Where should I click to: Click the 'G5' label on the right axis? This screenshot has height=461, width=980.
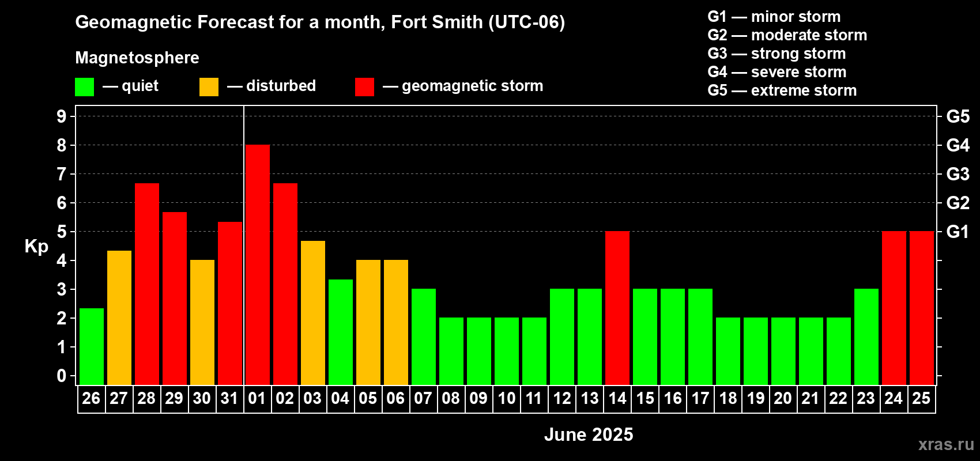[958, 117]
